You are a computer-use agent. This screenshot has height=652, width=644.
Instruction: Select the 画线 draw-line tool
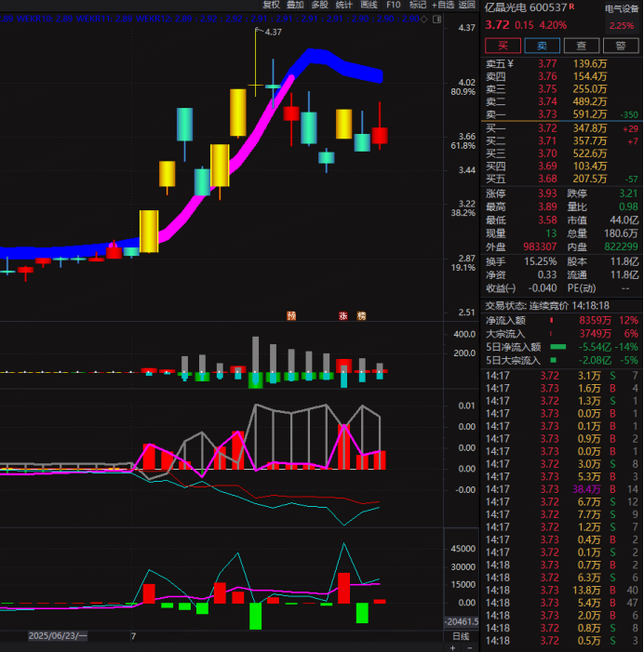pyautogui.click(x=369, y=5)
